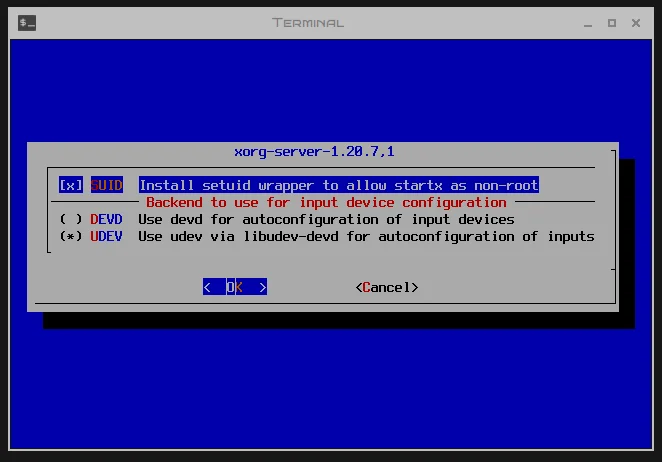
Task: Close the Terminal window
Action: pos(636,23)
